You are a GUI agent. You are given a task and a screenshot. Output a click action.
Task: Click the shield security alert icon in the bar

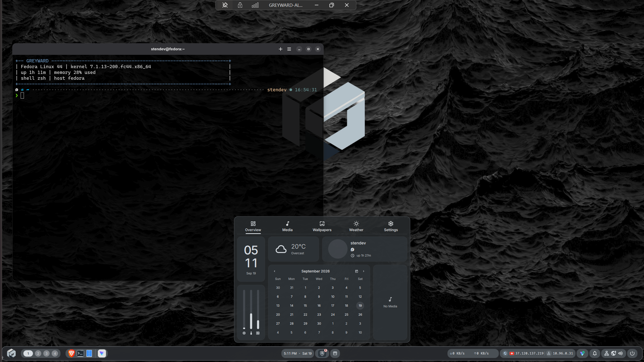[x=322, y=353]
